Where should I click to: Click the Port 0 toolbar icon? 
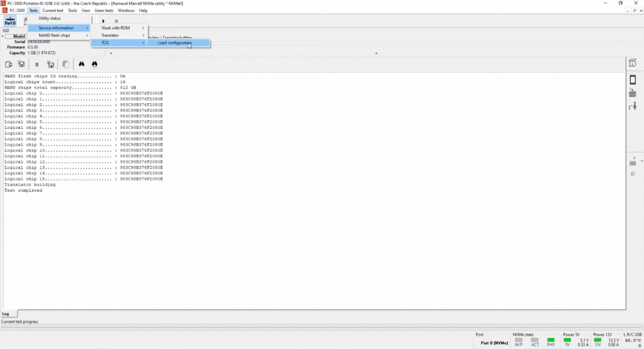[x=10, y=21]
